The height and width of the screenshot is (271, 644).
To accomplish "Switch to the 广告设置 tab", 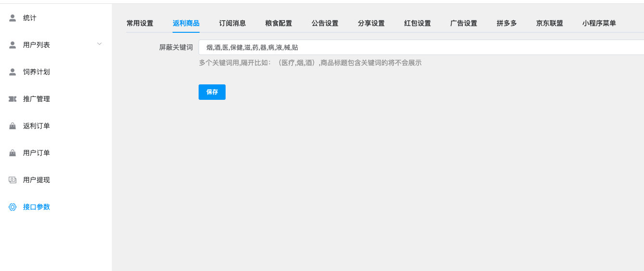I will coord(464,23).
